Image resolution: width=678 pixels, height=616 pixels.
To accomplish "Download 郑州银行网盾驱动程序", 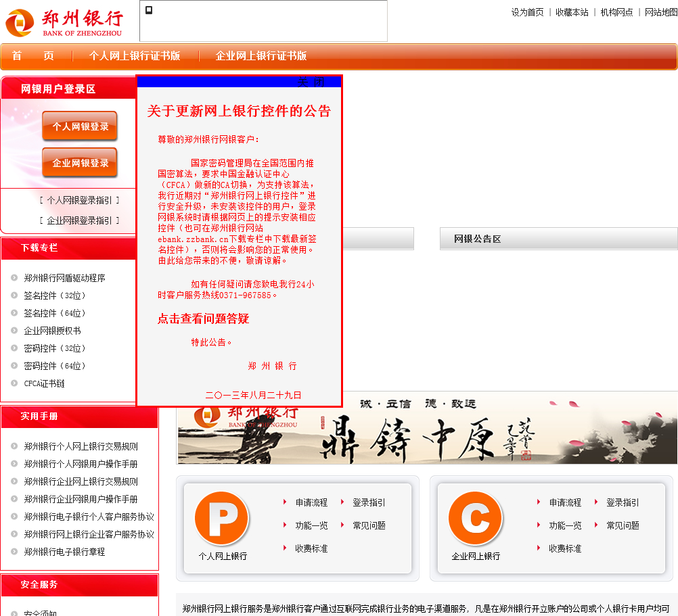I will pyautogui.click(x=64, y=278).
